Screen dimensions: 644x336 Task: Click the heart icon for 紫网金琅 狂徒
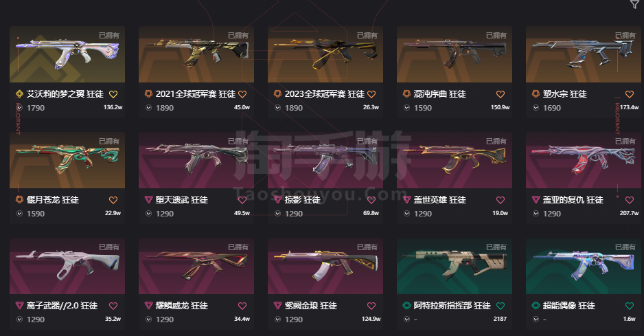point(371,306)
